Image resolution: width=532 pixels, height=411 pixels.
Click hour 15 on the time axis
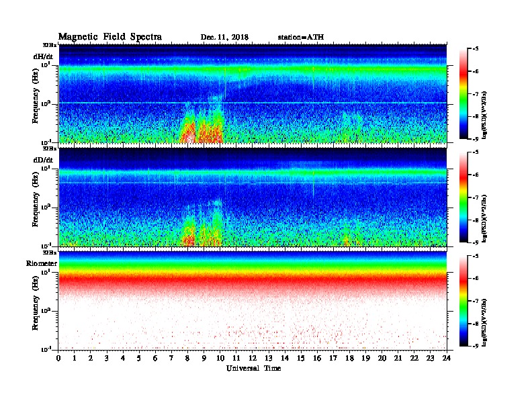301,359
